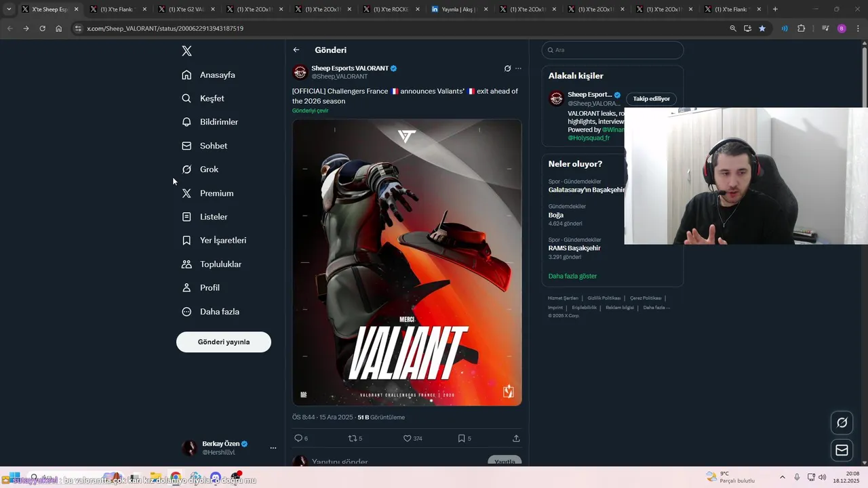This screenshot has width=868, height=488.
Task: Toggle the bookmark star icon
Action: 762,28
